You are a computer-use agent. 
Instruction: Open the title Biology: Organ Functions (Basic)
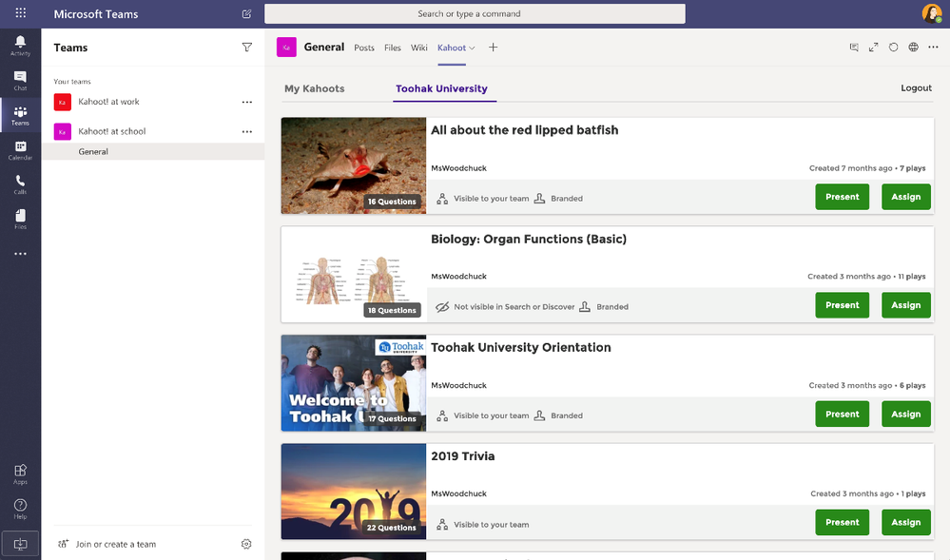click(529, 240)
